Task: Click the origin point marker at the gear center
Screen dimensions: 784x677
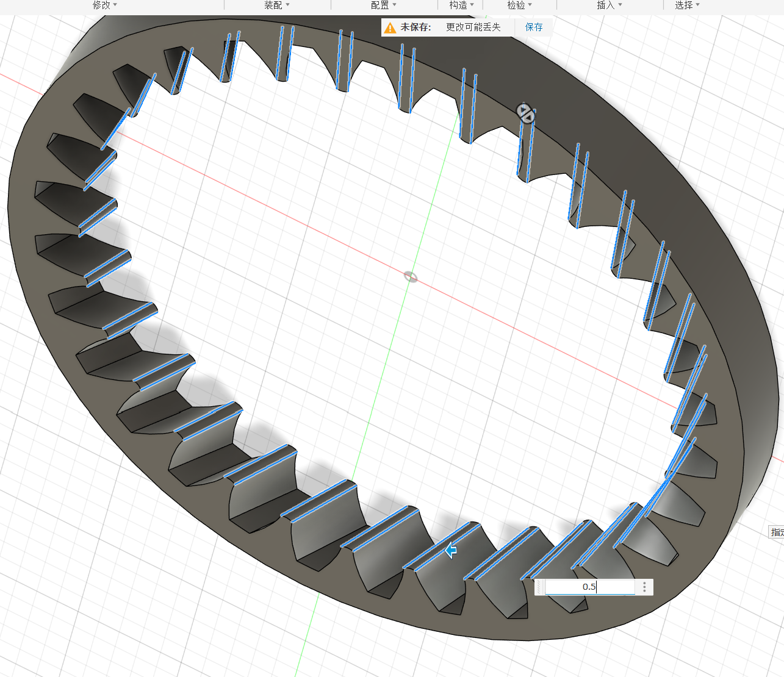Action: click(x=411, y=277)
